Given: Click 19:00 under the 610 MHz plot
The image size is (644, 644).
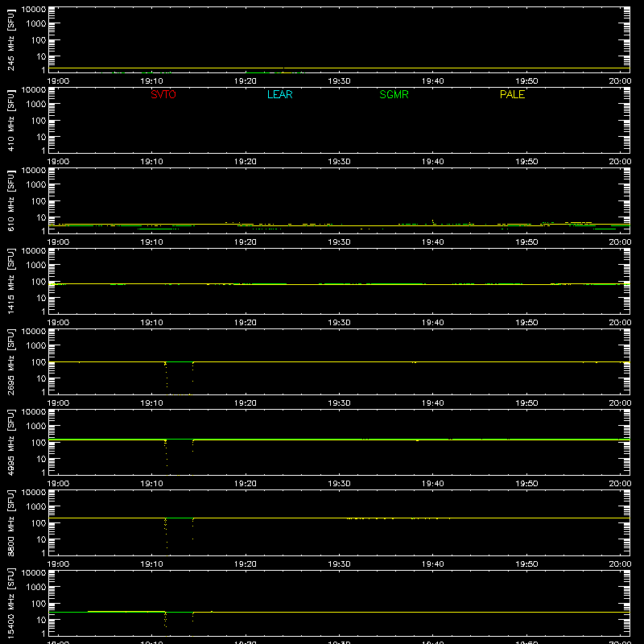Looking at the screenshot, I should click(58, 242).
